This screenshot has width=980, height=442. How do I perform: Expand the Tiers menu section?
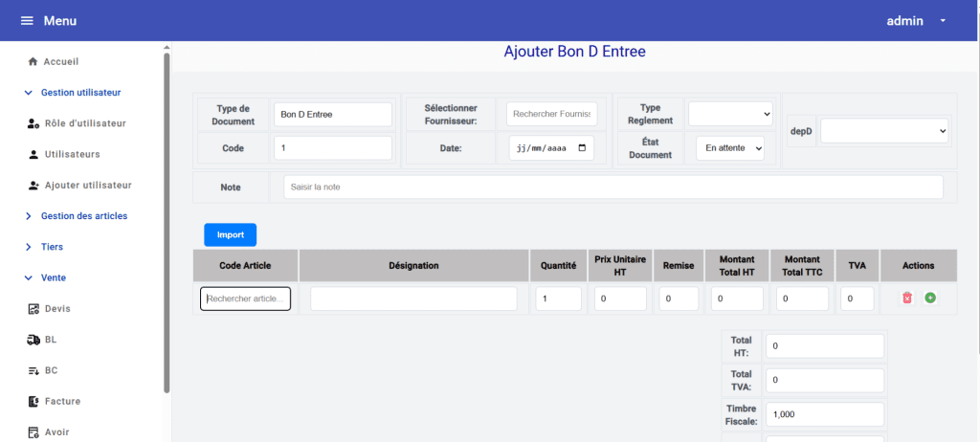click(28, 247)
